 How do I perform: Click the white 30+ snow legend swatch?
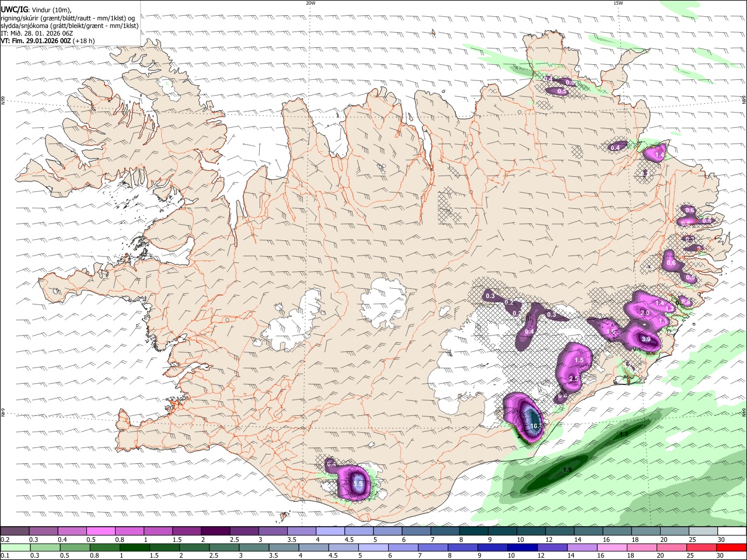tap(732, 531)
